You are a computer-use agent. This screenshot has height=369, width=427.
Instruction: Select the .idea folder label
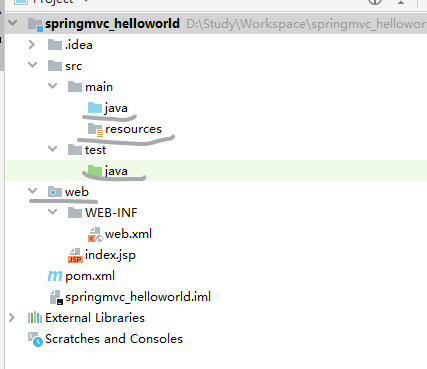click(79, 45)
